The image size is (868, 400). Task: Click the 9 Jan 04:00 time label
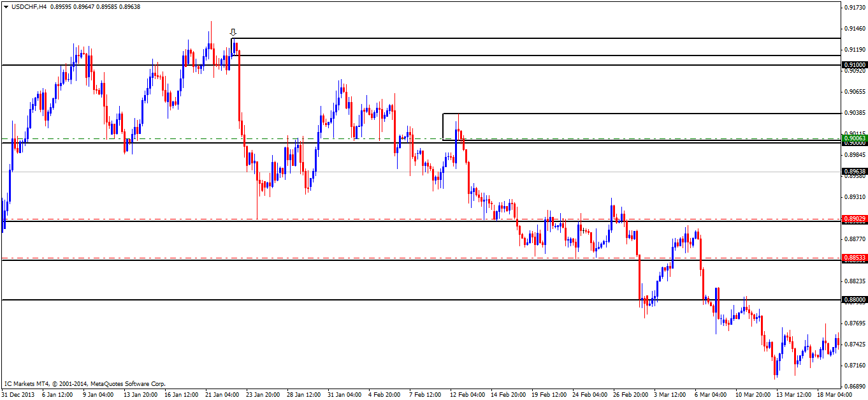(99, 394)
